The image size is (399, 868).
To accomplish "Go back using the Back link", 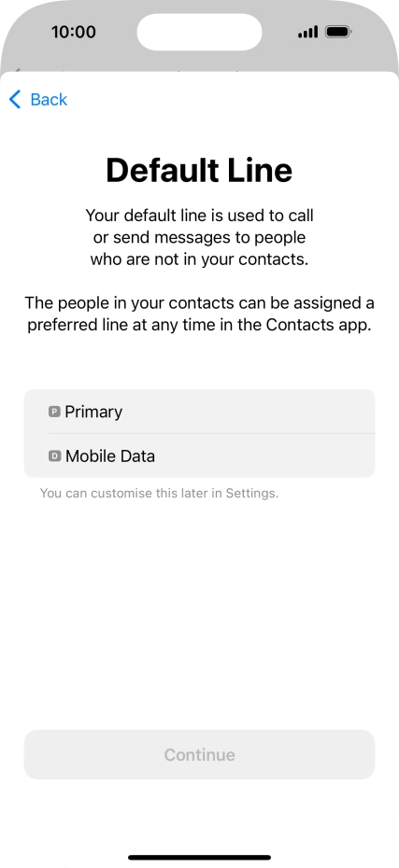I will pyautogui.click(x=38, y=100).
